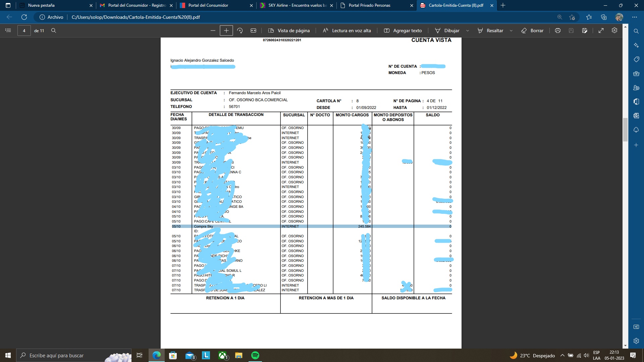Viewport: 644px width, 362px height.
Task: Open sidebar Office icon
Action: pyautogui.click(x=636, y=102)
